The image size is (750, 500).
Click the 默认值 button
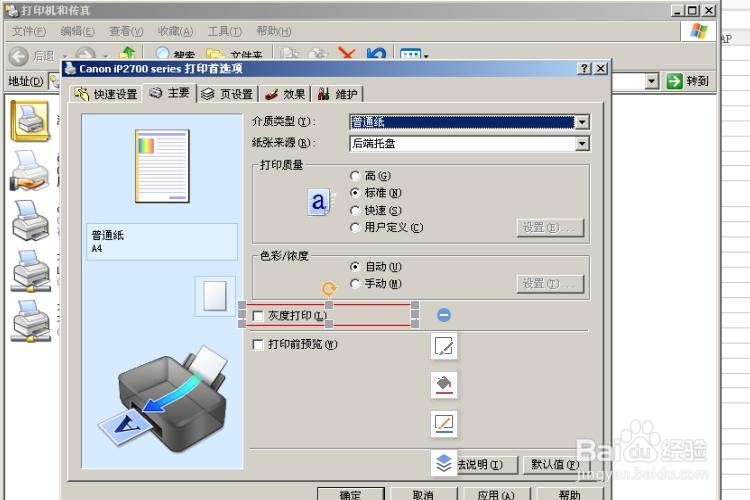pos(555,465)
